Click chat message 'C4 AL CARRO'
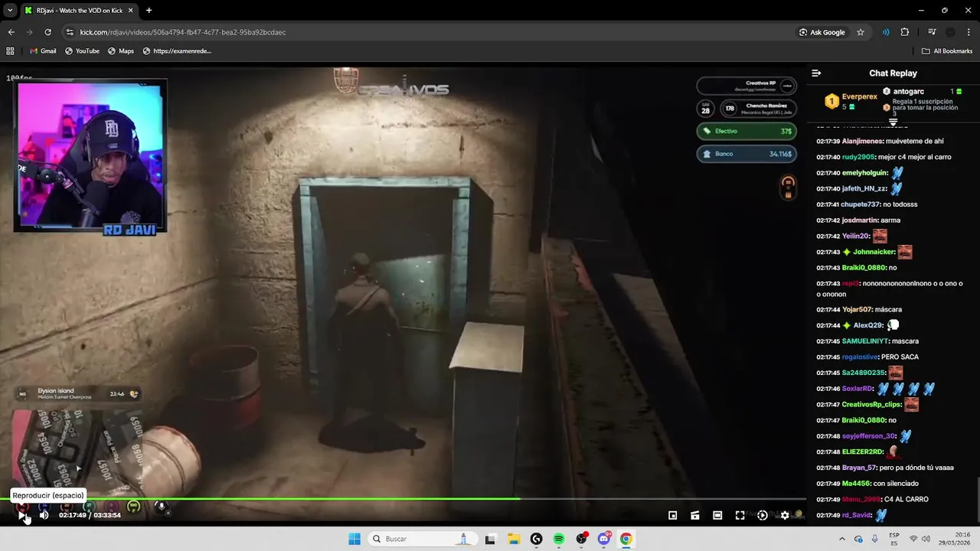 tap(906, 499)
